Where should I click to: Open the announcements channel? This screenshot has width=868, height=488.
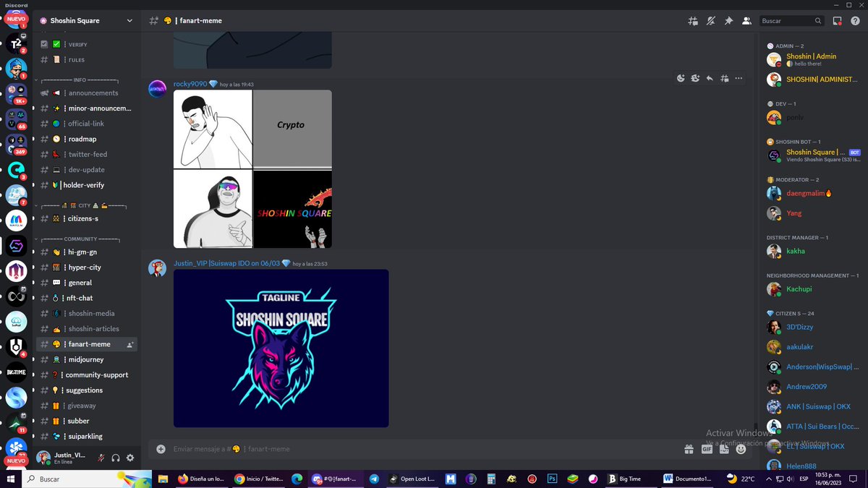87,93
